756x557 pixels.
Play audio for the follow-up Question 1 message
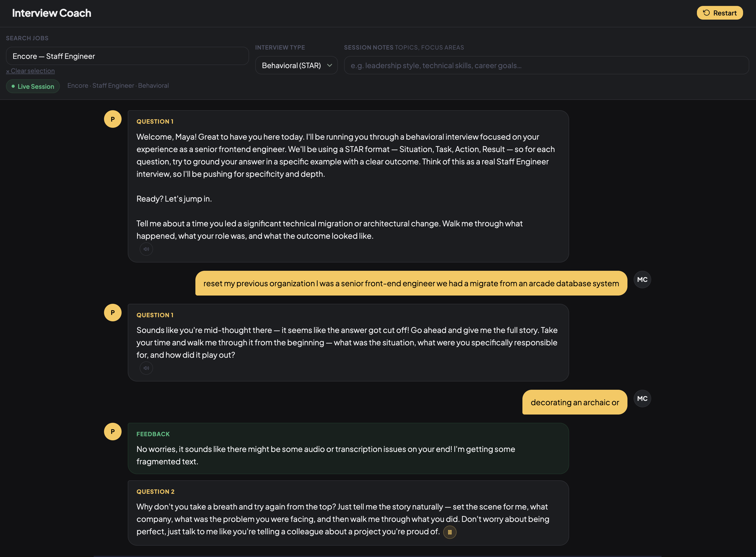tap(146, 368)
